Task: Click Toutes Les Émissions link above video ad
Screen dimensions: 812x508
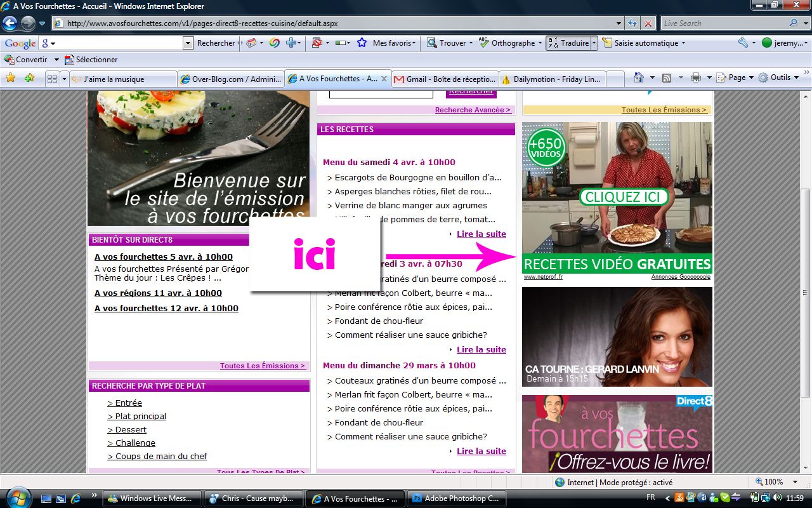Action: (x=664, y=110)
